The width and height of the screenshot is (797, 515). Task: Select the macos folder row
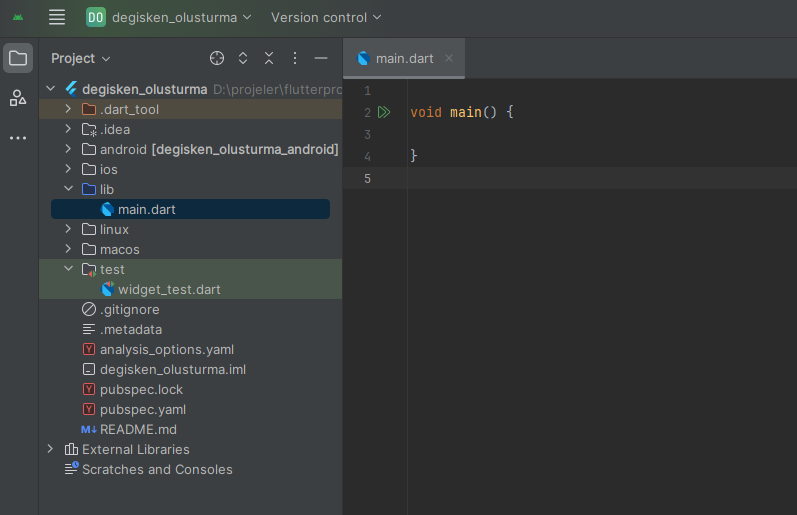[190, 249]
